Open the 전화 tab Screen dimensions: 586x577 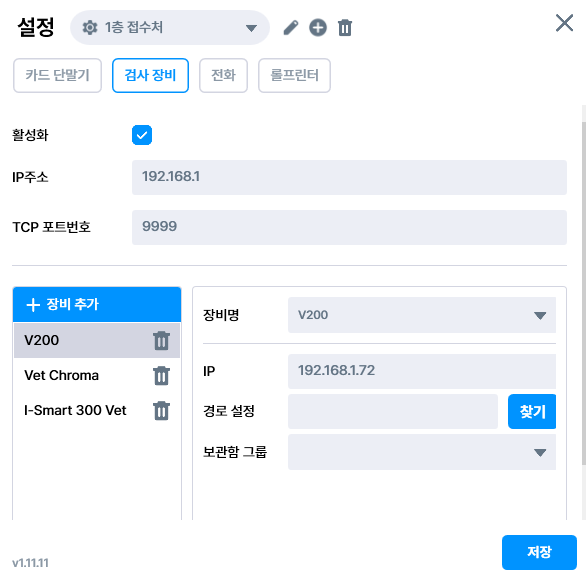pos(223,75)
